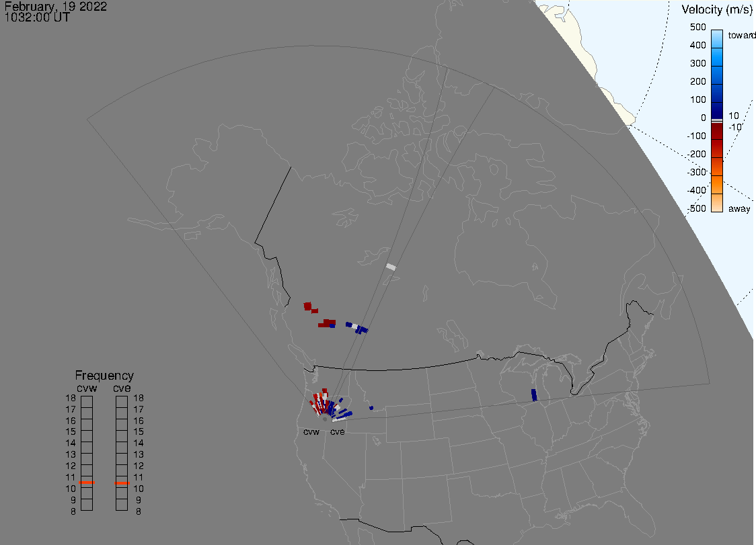This screenshot has width=756, height=545.
Task: Click the cve label under Frequency
Action: coord(122,388)
